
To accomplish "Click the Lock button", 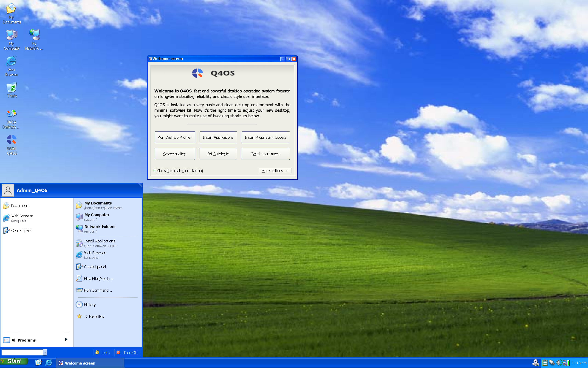I will [103, 352].
